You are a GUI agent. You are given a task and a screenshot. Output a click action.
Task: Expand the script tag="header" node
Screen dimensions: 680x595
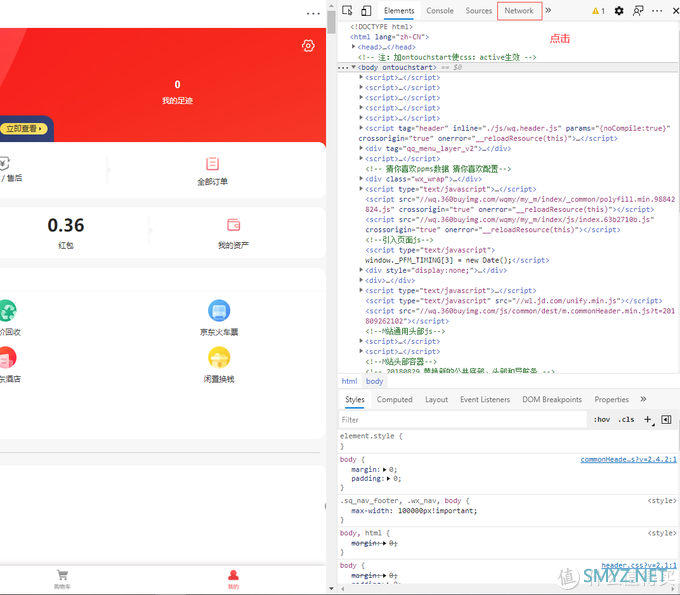[x=361, y=128]
